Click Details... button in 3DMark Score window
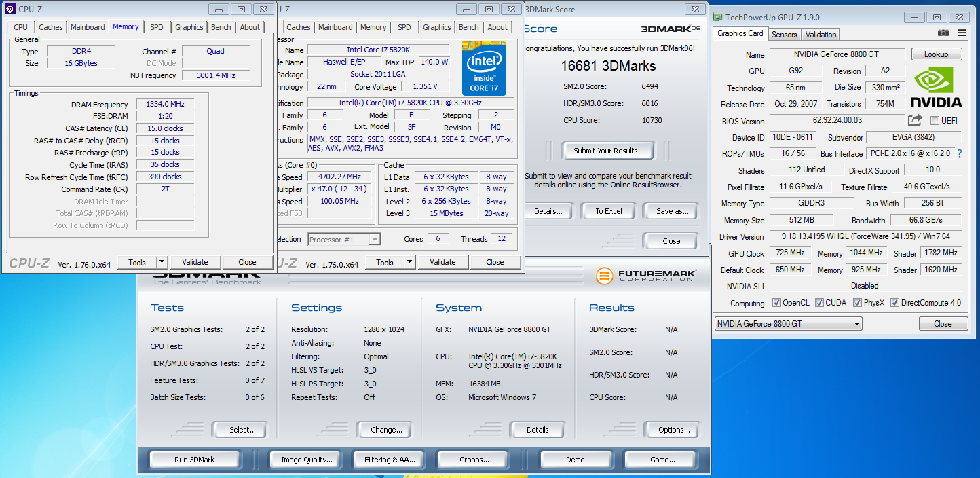 coord(548,211)
